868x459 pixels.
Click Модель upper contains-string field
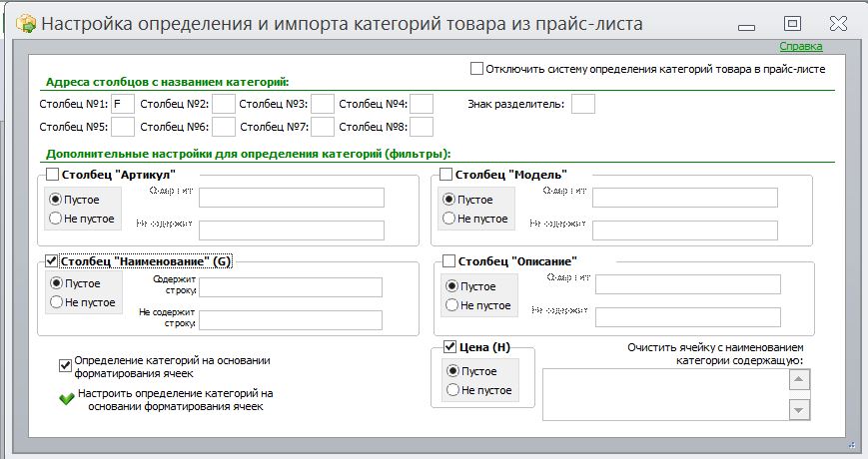pyautogui.click(x=685, y=198)
